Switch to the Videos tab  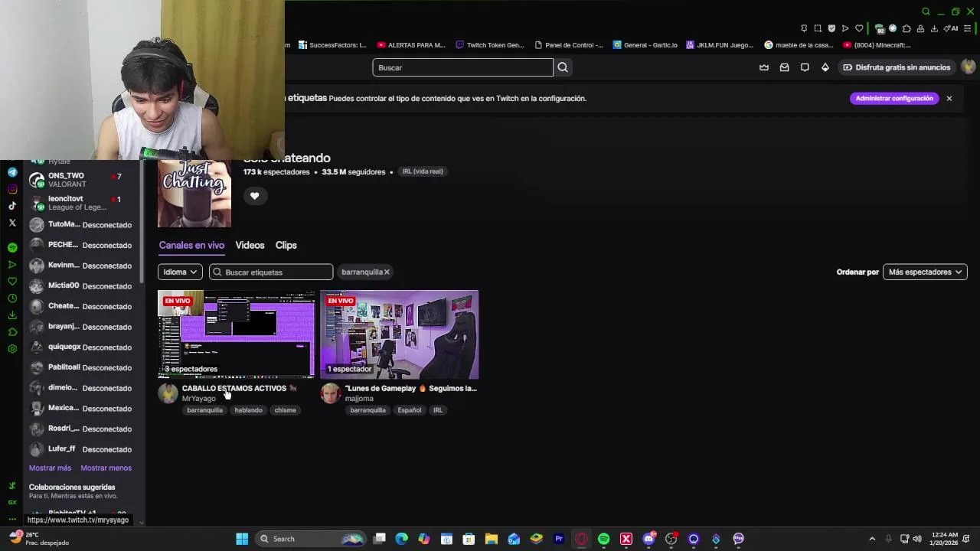point(250,245)
